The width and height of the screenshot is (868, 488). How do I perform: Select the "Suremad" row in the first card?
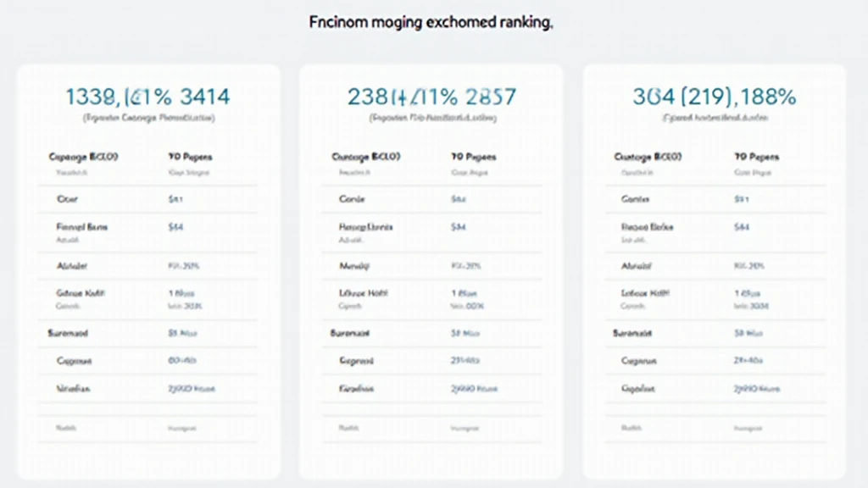coord(70,333)
